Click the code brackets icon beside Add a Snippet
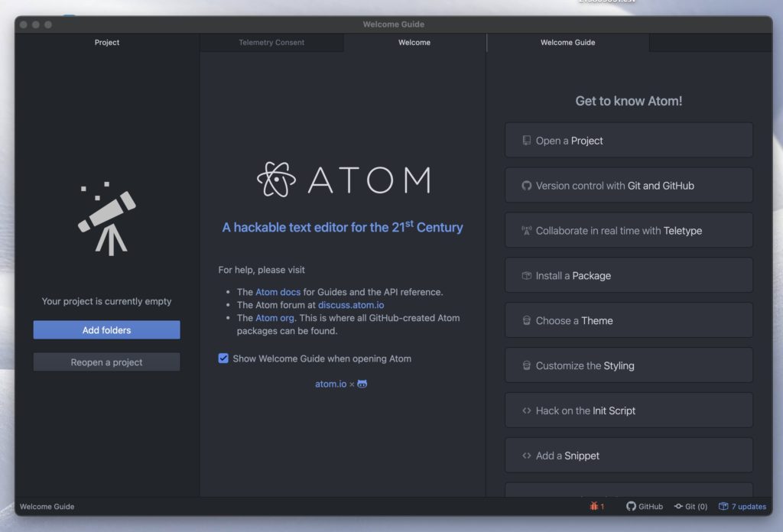The width and height of the screenshot is (783, 532). pos(526,455)
